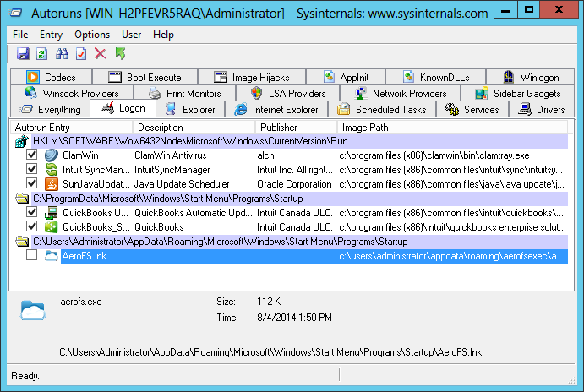Image resolution: width=584 pixels, height=392 pixels.
Task: Switch to the Services tab
Action: tap(472, 110)
